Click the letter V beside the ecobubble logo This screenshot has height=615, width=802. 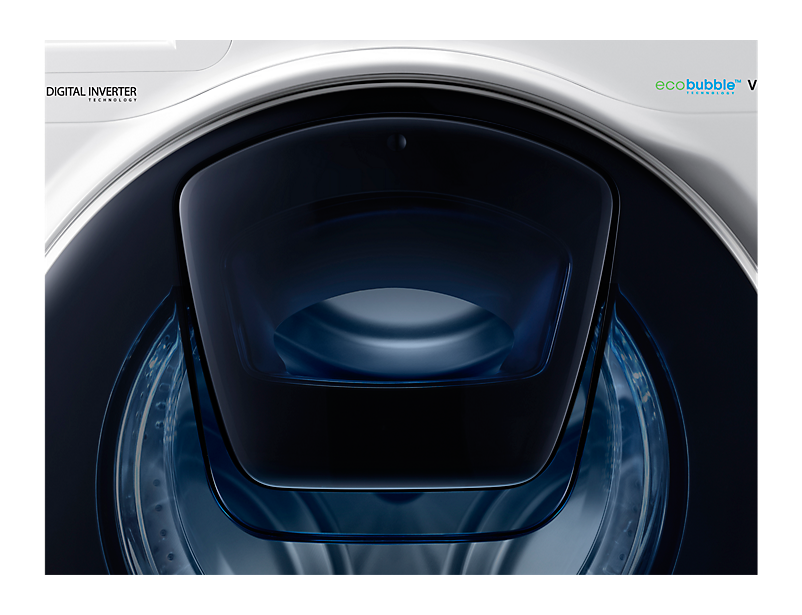point(751,86)
